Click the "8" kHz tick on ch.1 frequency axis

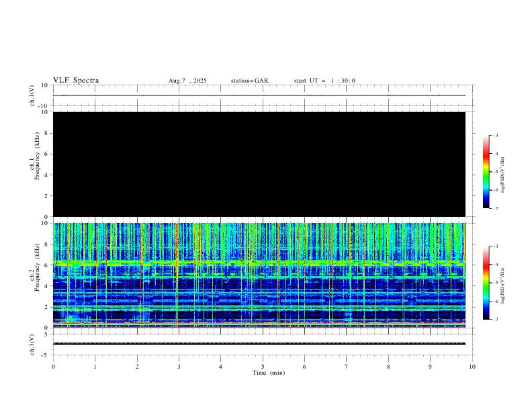click(46, 133)
